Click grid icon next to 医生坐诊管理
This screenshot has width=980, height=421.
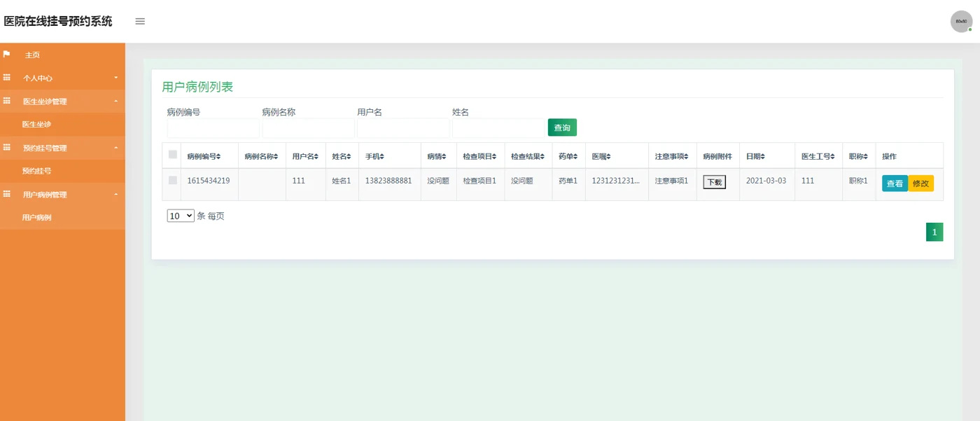7,101
